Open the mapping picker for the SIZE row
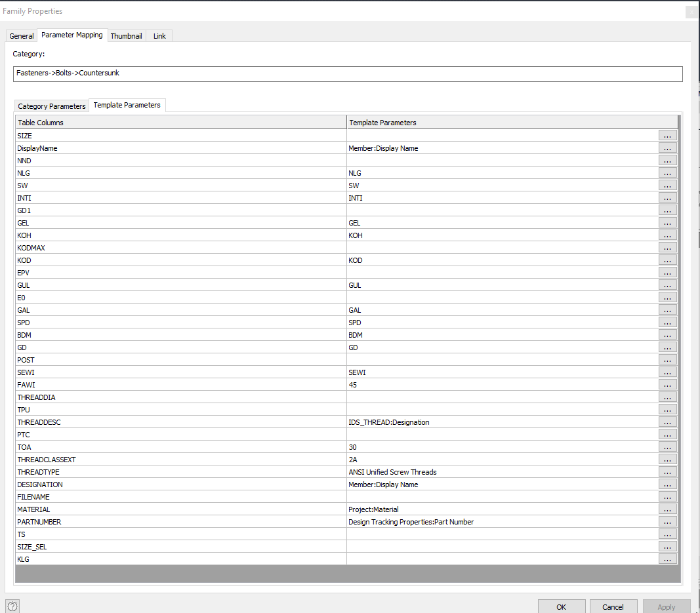Viewport: 700px width, 613px height. pos(667,136)
